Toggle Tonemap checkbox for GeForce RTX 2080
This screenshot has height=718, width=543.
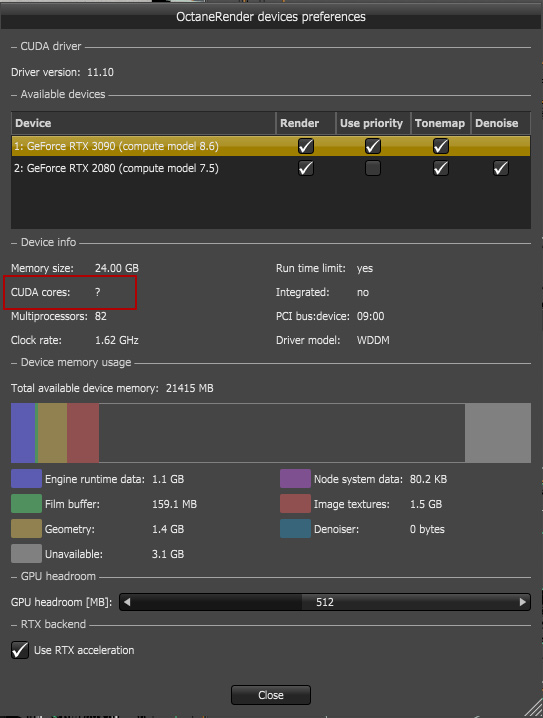[440, 168]
